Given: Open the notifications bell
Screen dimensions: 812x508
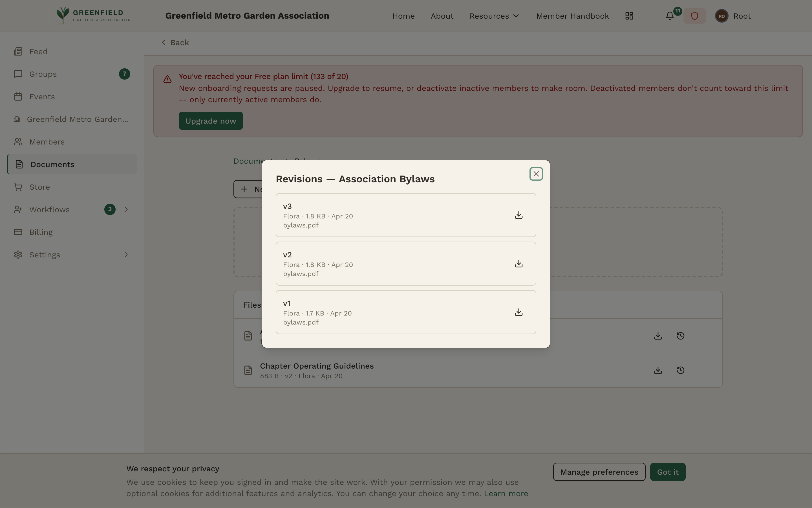Looking at the screenshot, I should (x=670, y=16).
